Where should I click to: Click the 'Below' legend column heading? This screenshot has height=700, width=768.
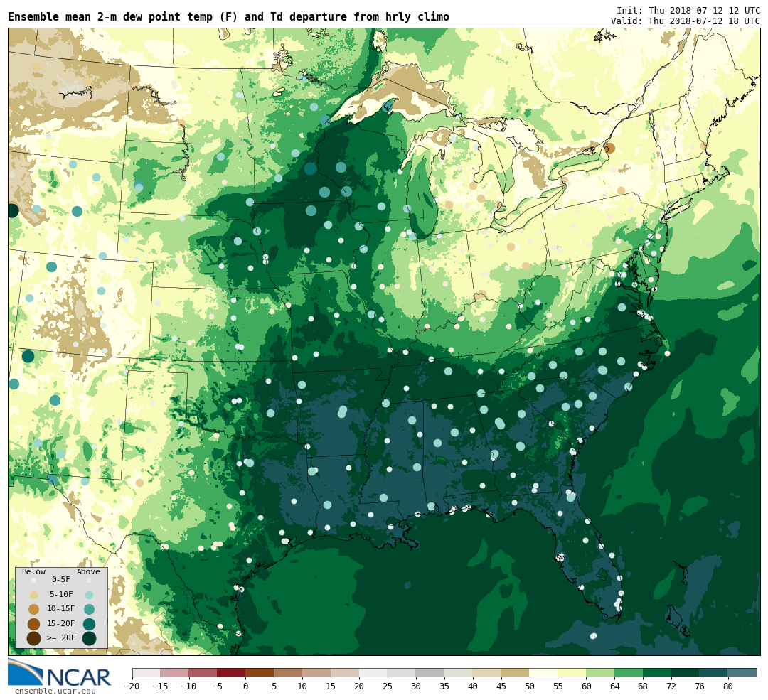[x=34, y=572]
